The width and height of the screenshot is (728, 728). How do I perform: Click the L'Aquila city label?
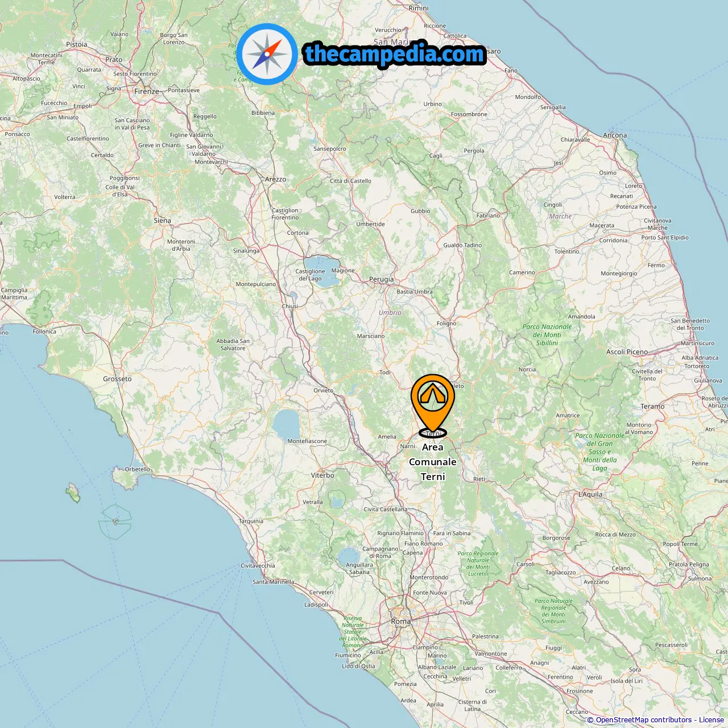[590, 494]
